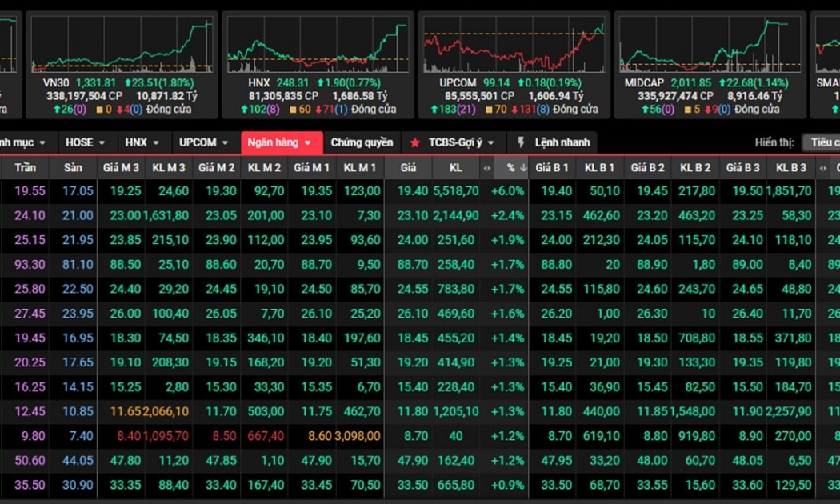The width and height of the screenshot is (840, 504).
Task: Sort by the Trần column header
Action: coord(25,168)
